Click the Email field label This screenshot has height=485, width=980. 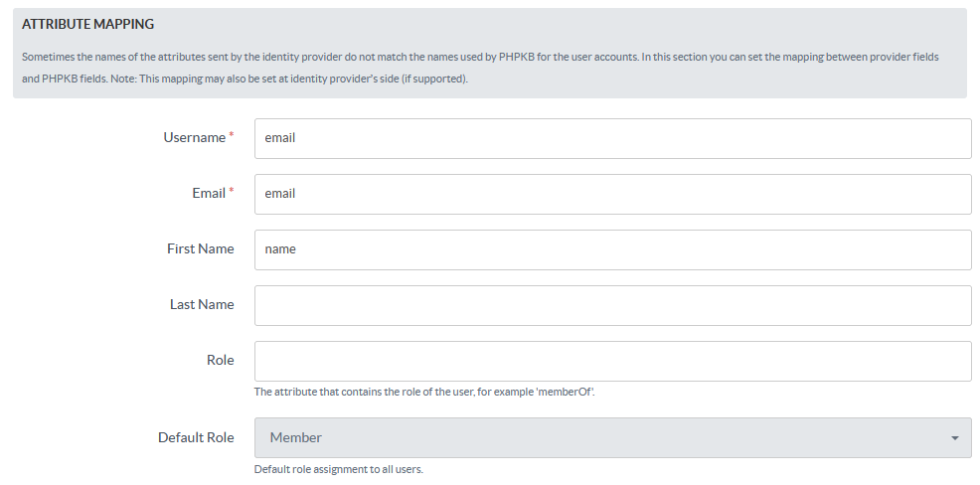coord(209,194)
